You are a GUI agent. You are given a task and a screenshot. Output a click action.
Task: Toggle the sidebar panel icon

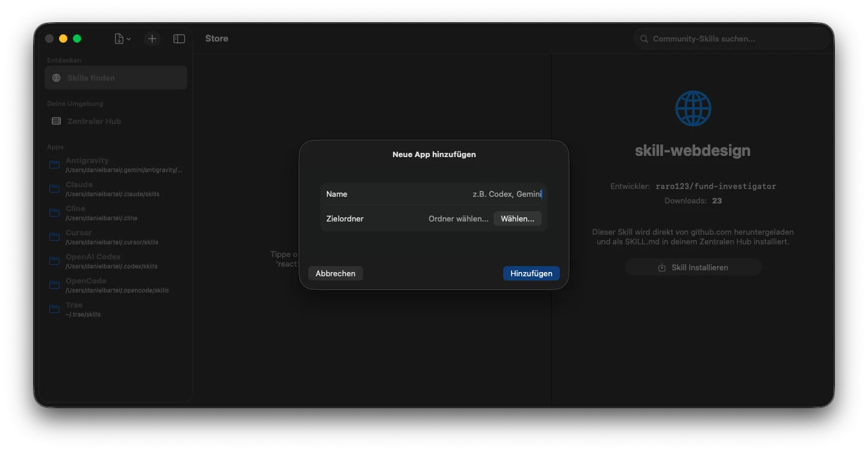[179, 39]
